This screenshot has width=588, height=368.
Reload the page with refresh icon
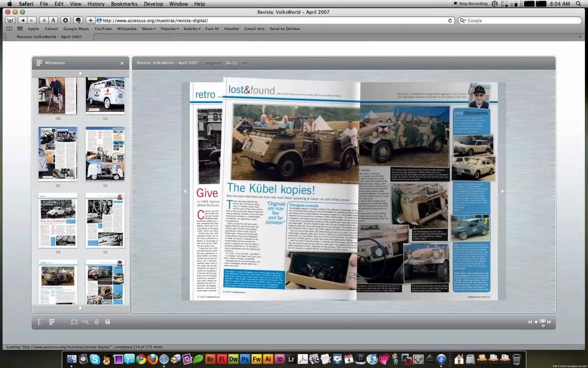(x=450, y=20)
